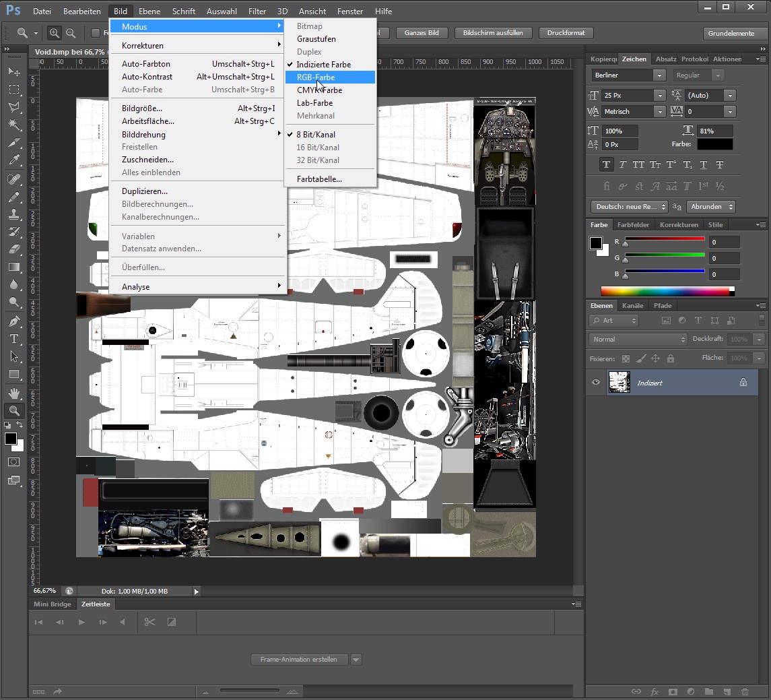Viewport: 771px width, 700px height.
Task: Select the Move tool in toolbar
Action: 14,71
